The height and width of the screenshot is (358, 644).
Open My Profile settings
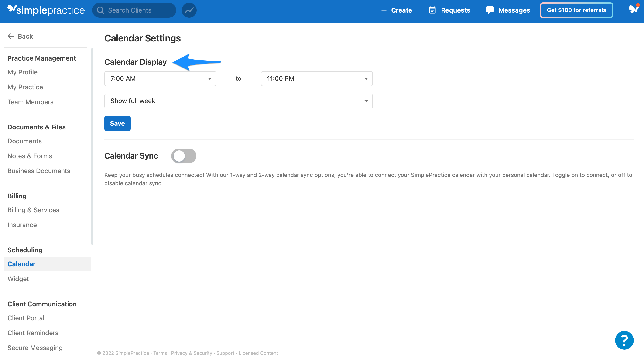(23, 72)
